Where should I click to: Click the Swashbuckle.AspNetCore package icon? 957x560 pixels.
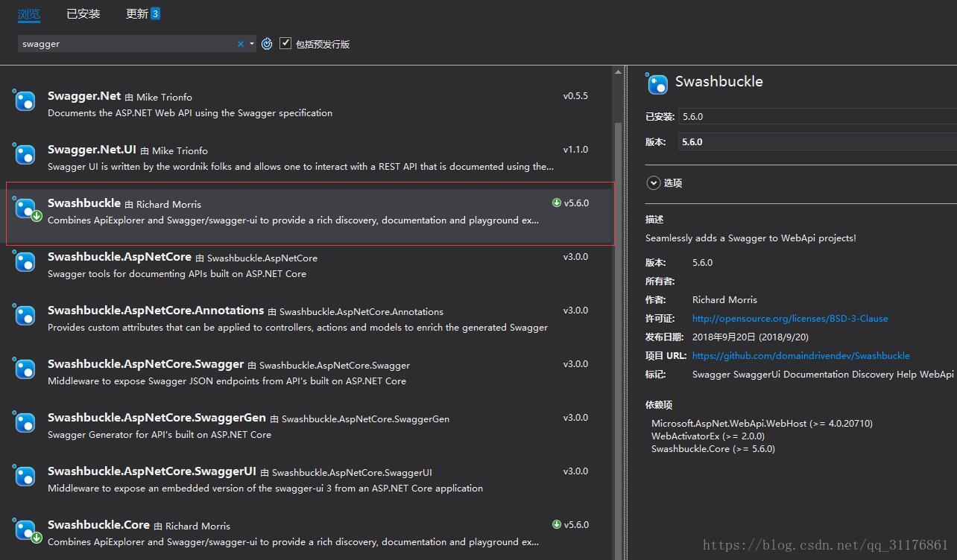click(x=25, y=262)
